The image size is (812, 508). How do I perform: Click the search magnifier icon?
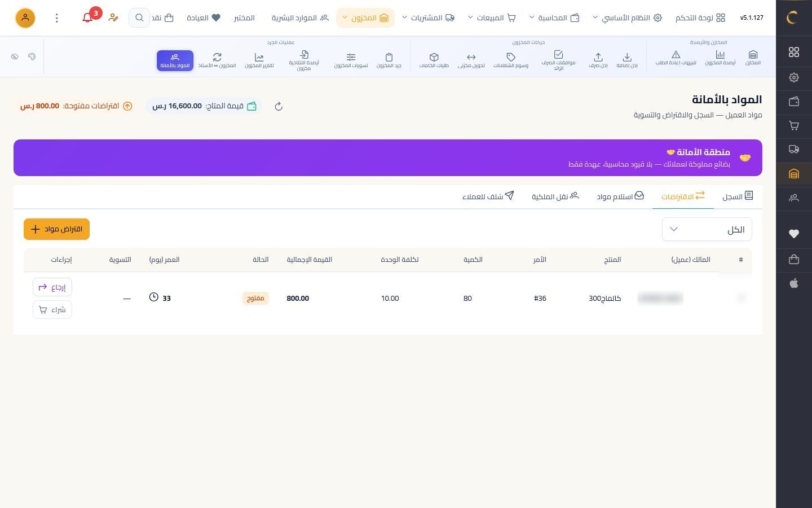[139, 17]
